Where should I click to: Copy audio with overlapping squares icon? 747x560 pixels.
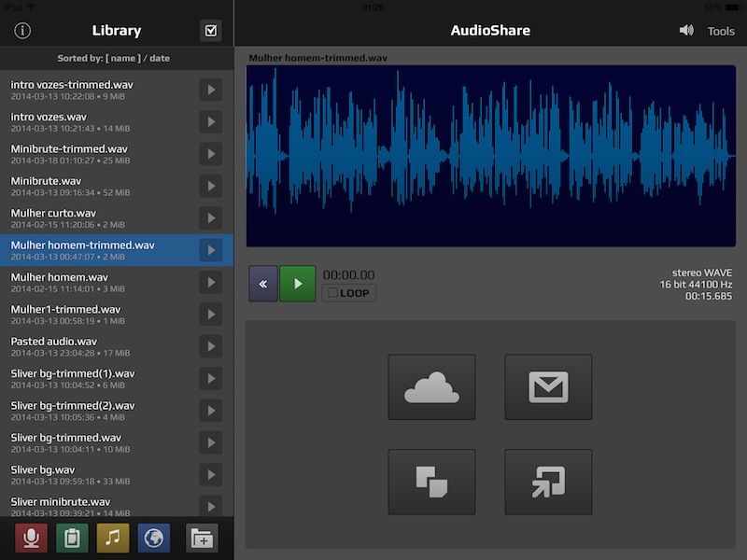pos(431,482)
